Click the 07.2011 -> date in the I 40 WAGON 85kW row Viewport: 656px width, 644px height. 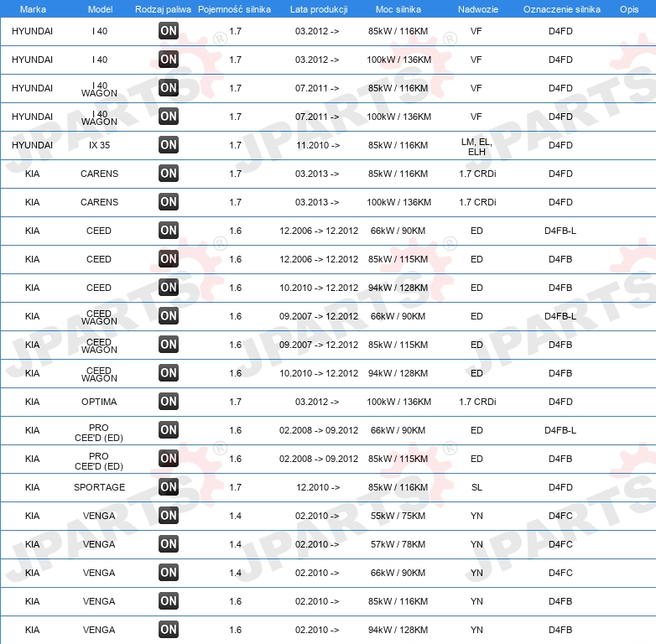click(317, 88)
